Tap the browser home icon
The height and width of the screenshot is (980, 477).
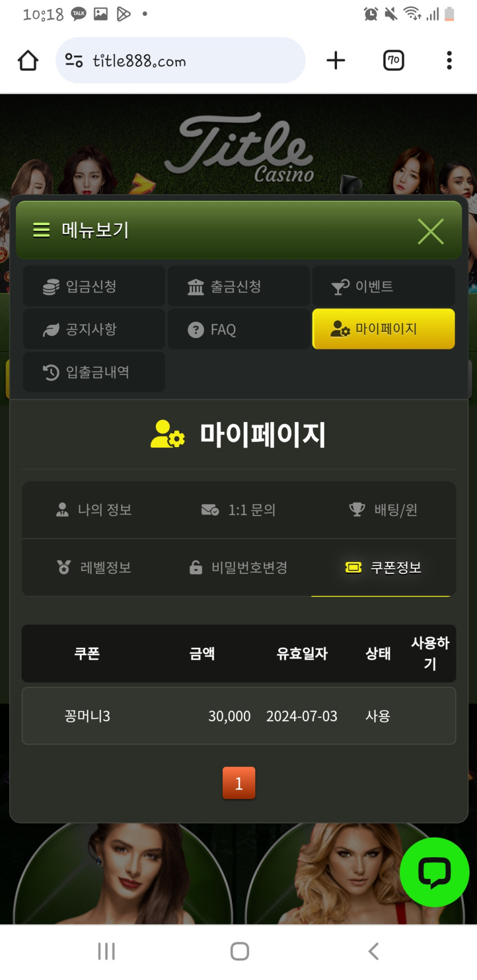click(x=28, y=61)
